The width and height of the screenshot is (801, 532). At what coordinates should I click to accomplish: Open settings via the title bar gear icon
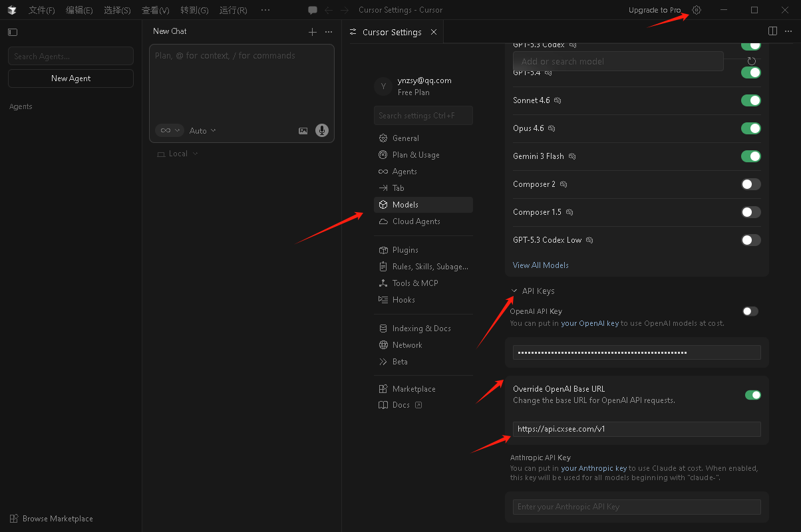coord(697,10)
